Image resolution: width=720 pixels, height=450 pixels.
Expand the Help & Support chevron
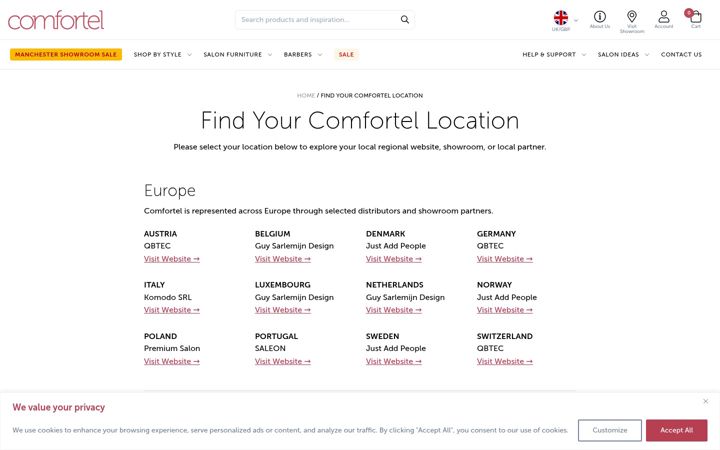[x=584, y=55]
